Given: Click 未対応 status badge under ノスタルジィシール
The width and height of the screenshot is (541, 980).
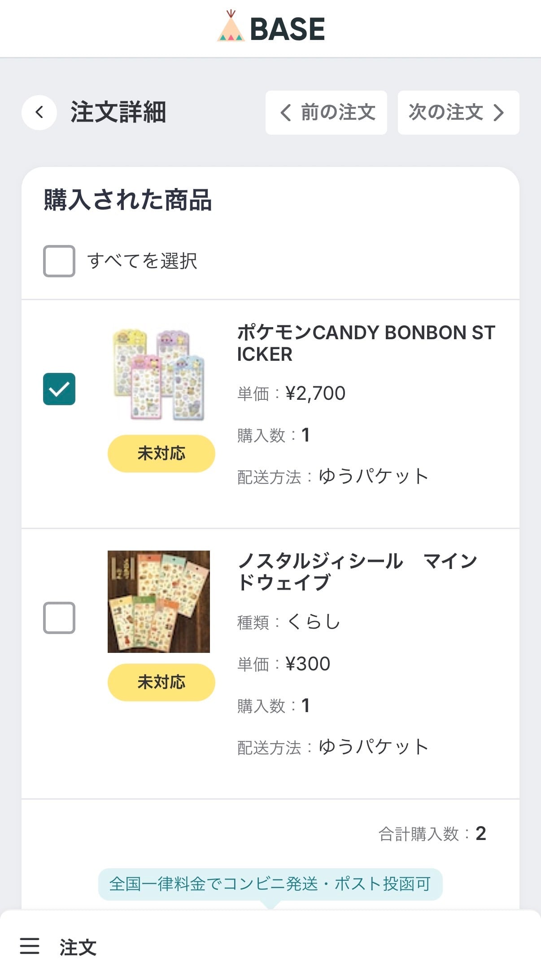Looking at the screenshot, I should coord(161,682).
